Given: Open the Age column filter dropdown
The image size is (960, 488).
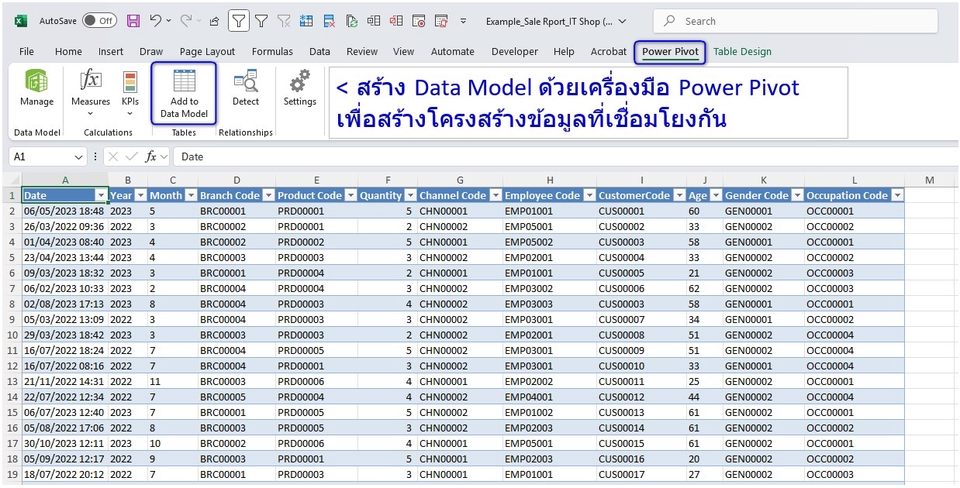Looking at the screenshot, I should click(x=716, y=195).
